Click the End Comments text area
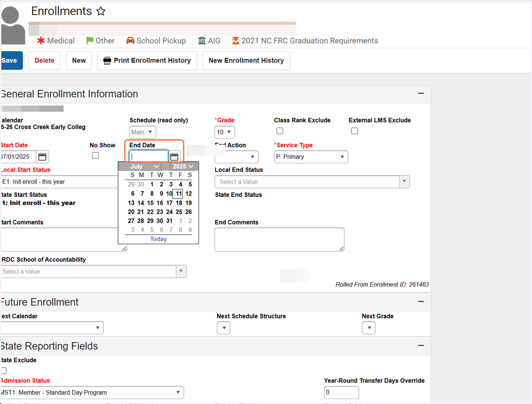532x404 pixels. click(280, 239)
